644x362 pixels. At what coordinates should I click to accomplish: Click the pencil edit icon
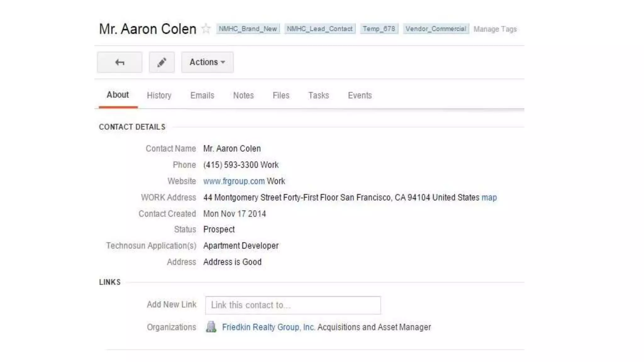(x=162, y=62)
